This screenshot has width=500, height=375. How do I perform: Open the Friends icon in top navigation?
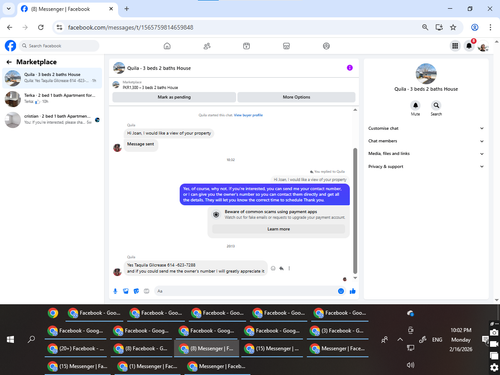pyautogui.click(x=207, y=46)
